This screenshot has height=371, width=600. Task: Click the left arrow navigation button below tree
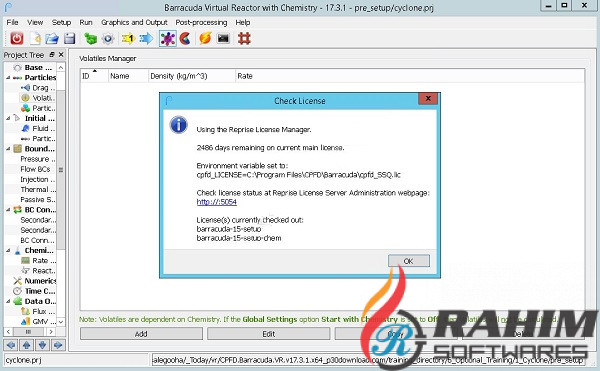click(x=11, y=345)
